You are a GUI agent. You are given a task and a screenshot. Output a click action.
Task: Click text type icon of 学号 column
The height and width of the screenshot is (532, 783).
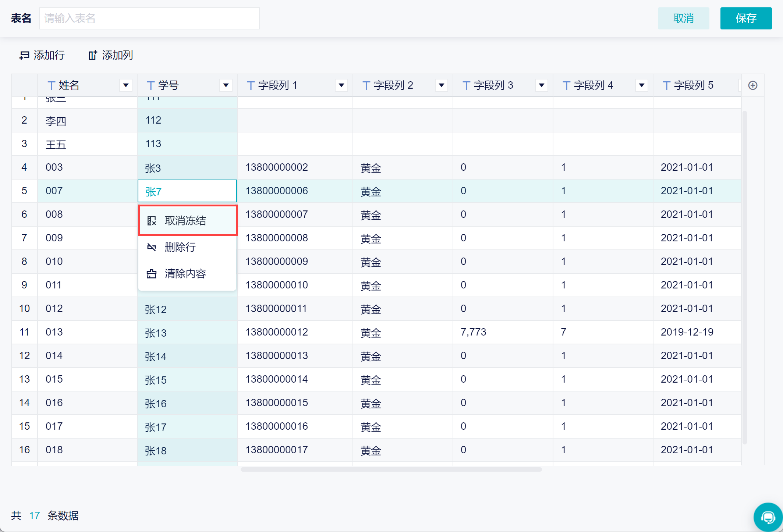[150, 85]
